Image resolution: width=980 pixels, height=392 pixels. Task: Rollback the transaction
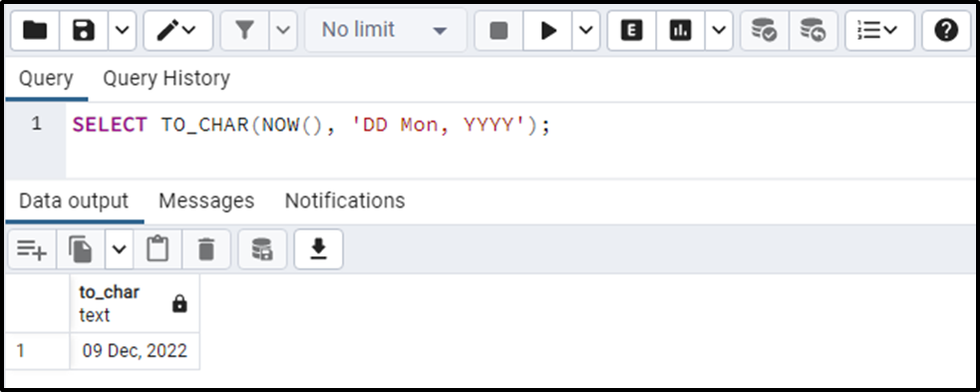click(x=814, y=30)
